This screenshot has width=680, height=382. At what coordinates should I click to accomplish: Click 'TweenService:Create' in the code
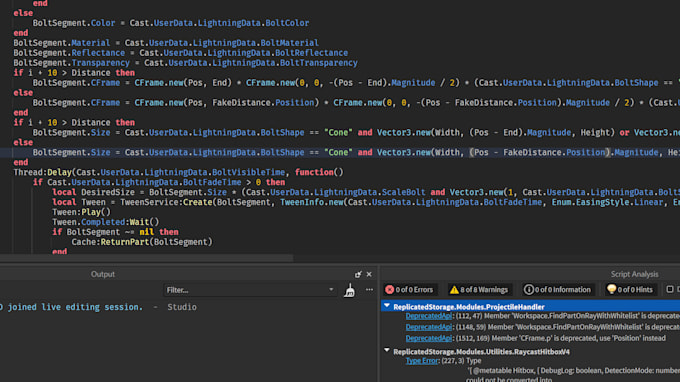point(166,202)
